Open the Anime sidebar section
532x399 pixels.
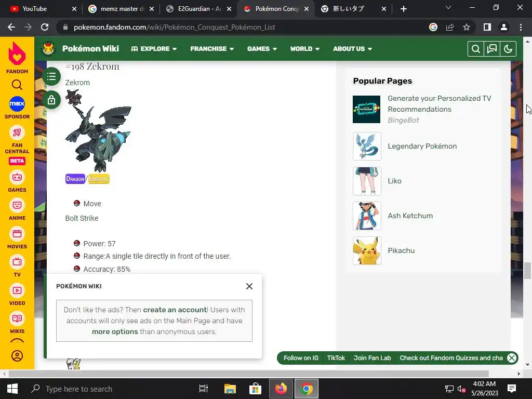[x=17, y=210]
